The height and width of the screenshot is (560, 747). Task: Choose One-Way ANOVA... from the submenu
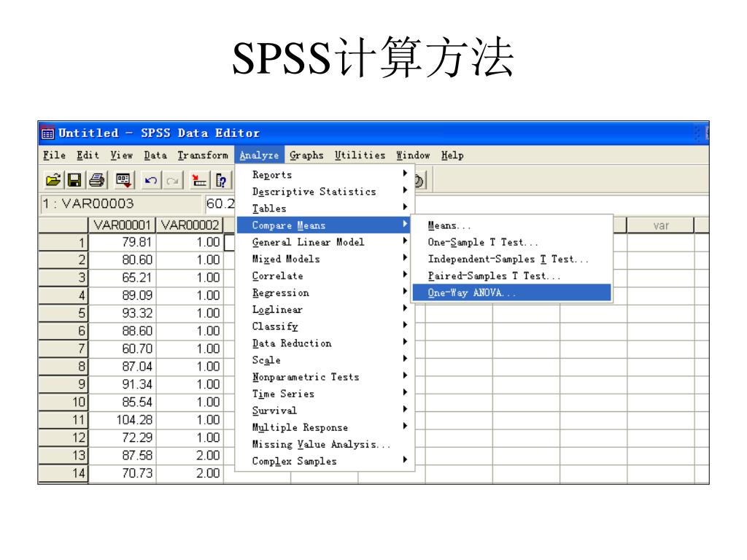(511, 293)
